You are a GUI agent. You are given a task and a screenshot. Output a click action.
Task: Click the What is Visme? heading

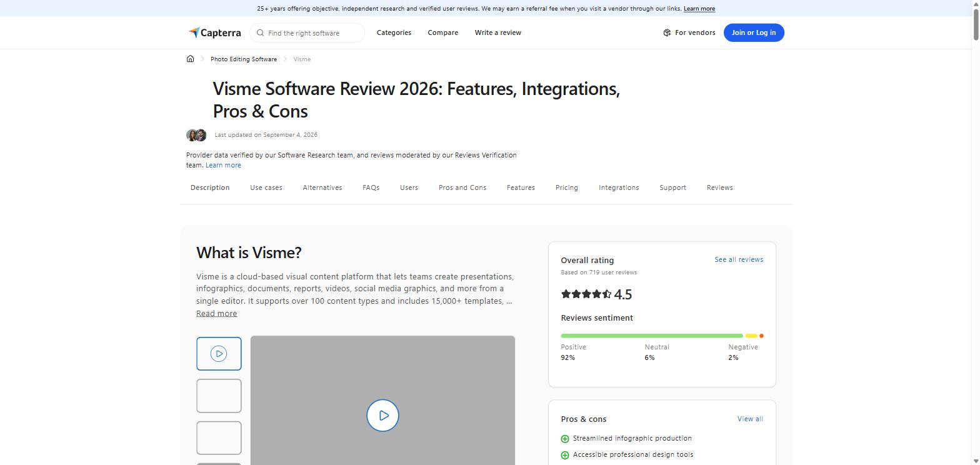coord(249,252)
